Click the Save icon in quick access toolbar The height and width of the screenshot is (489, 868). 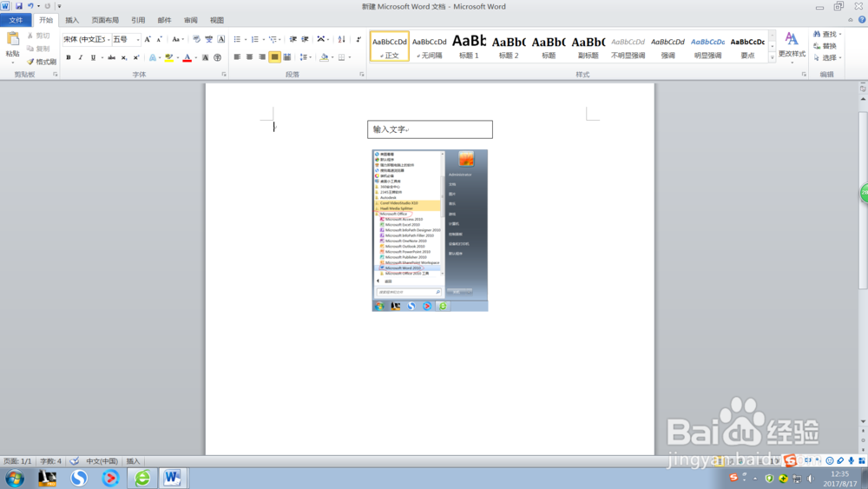pyautogui.click(x=19, y=6)
